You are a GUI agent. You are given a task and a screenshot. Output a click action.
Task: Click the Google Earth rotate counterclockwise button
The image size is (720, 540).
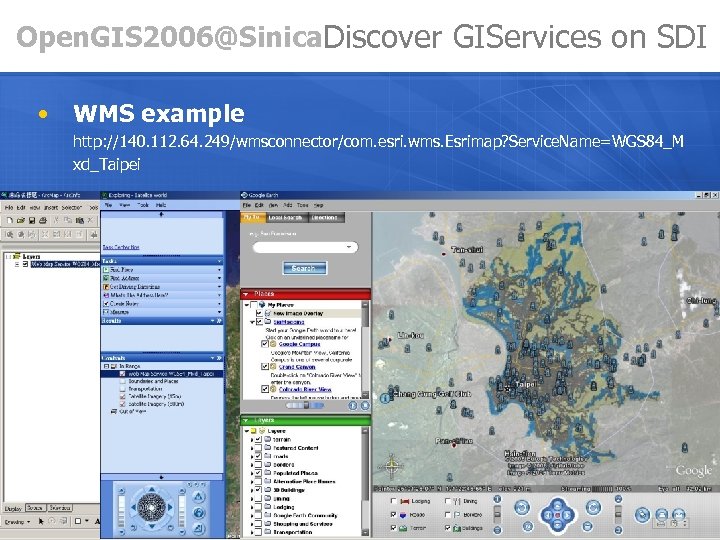(x=522, y=507)
